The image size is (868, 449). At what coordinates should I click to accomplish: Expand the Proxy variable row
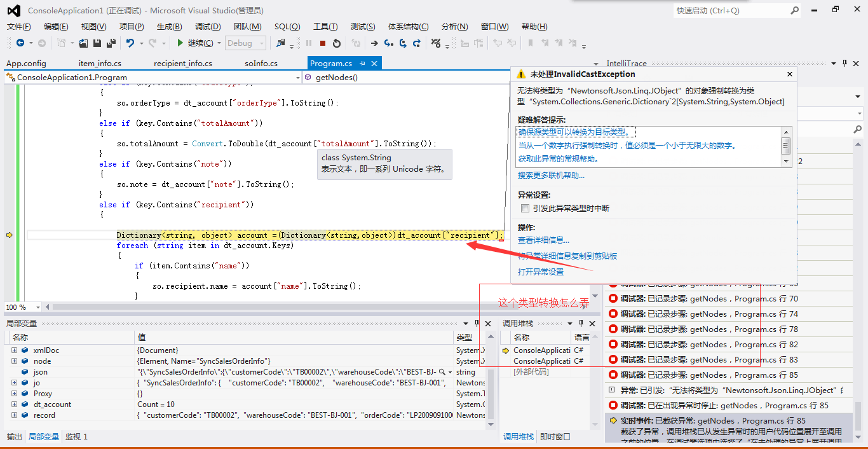(14, 394)
